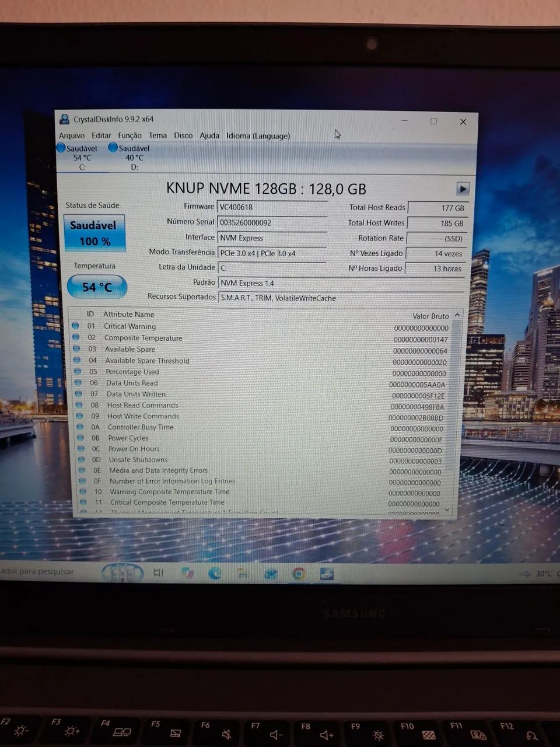Click the NVM Express 1.4 standard field

click(341, 283)
